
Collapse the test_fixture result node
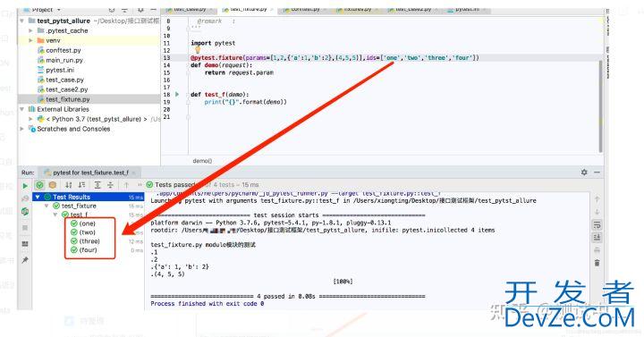click(x=47, y=206)
